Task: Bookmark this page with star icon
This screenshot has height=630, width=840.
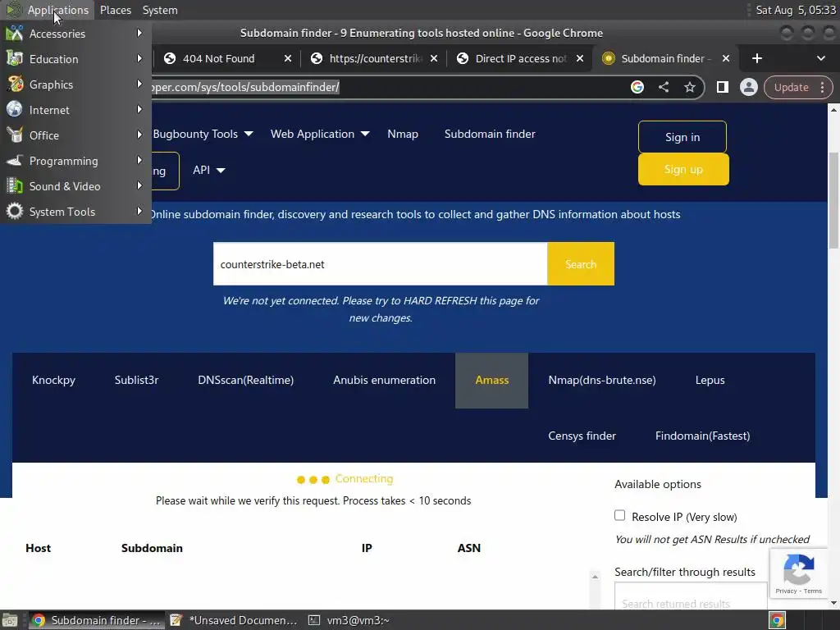Action: [689, 87]
